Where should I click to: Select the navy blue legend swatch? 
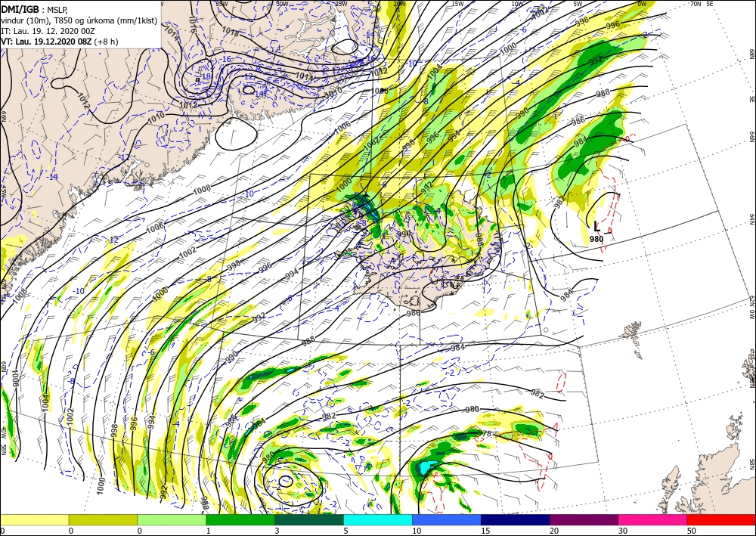(x=516, y=519)
